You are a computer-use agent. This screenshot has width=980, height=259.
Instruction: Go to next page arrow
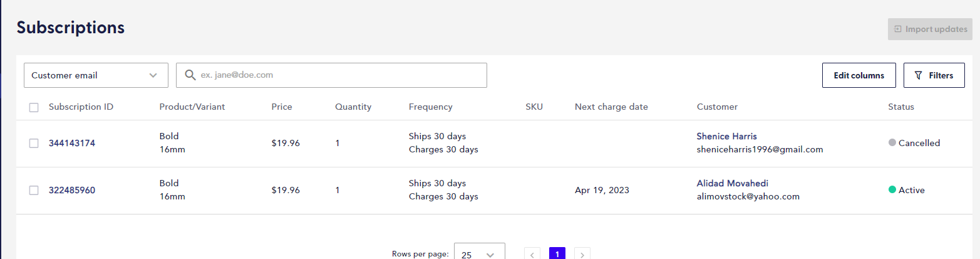coord(582,253)
